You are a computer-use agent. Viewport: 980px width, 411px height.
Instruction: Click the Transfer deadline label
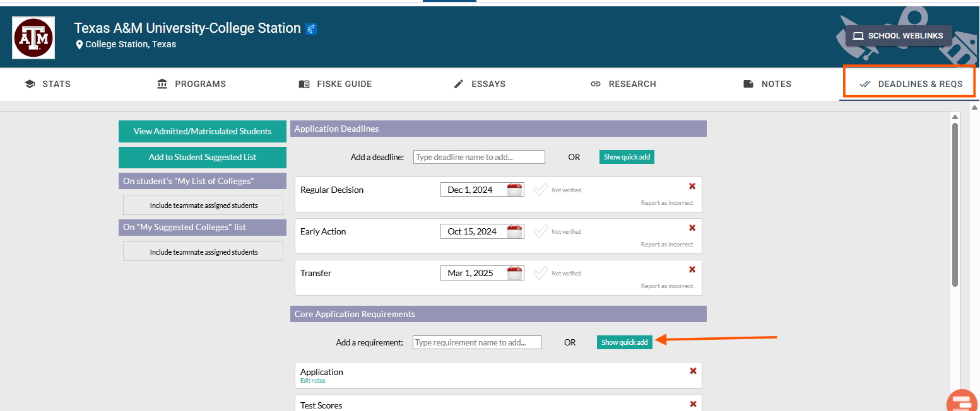pos(316,273)
